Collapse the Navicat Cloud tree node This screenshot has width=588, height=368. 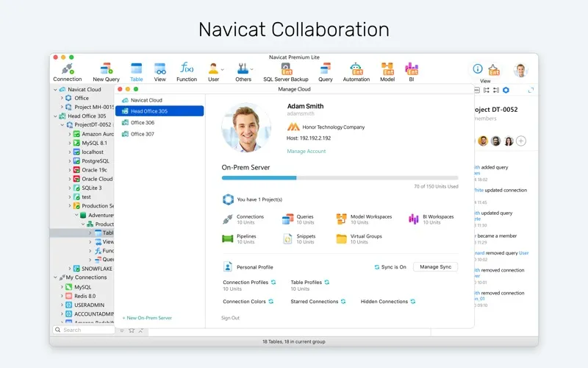coord(55,89)
